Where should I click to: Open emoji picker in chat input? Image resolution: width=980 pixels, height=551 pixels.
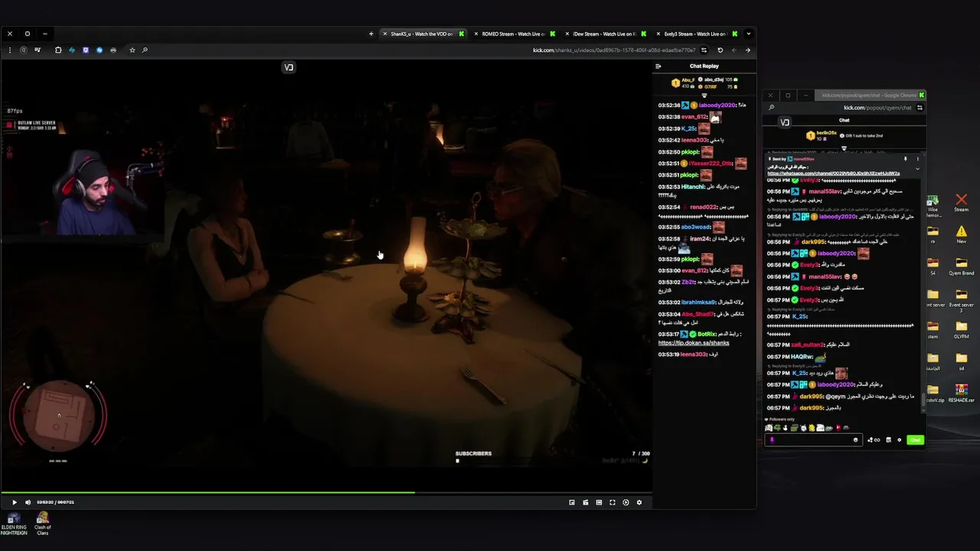[x=855, y=440]
